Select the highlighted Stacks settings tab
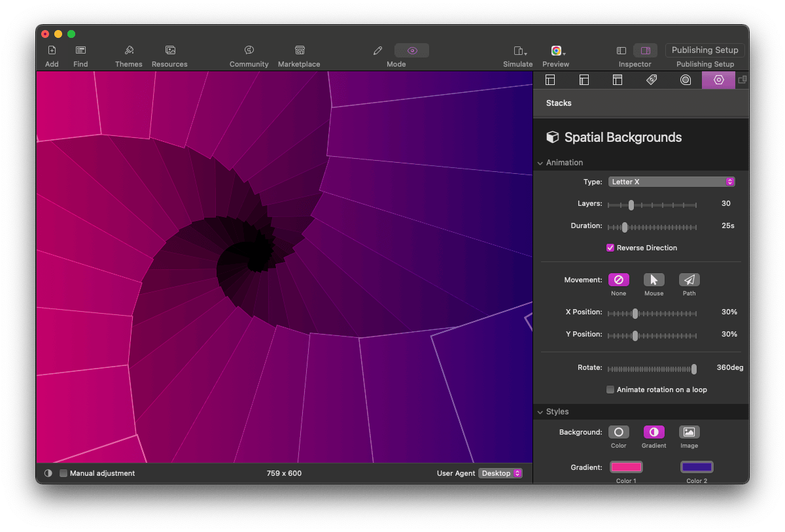 [719, 80]
